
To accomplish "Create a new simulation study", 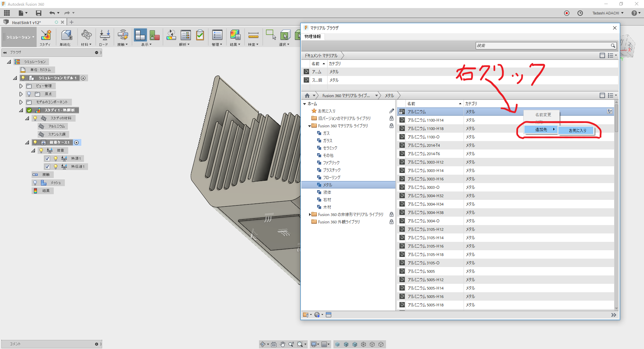I will click(x=46, y=35).
